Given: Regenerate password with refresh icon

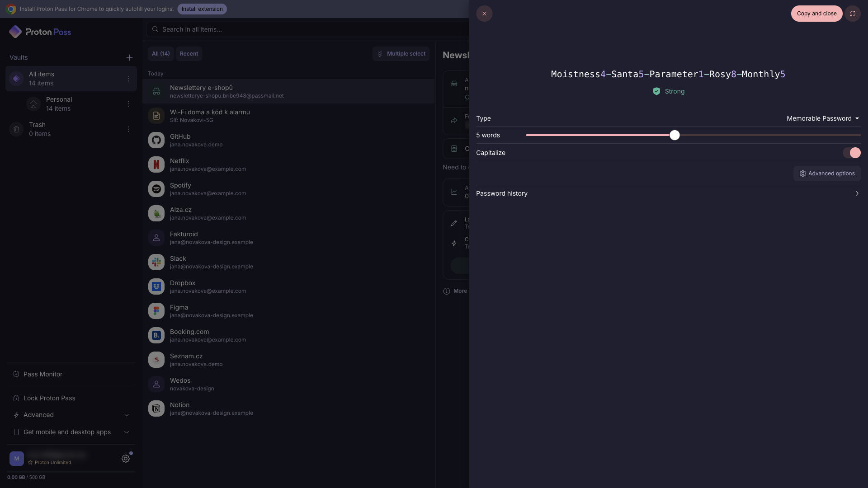Looking at the screenshot, I should (853, 14).
